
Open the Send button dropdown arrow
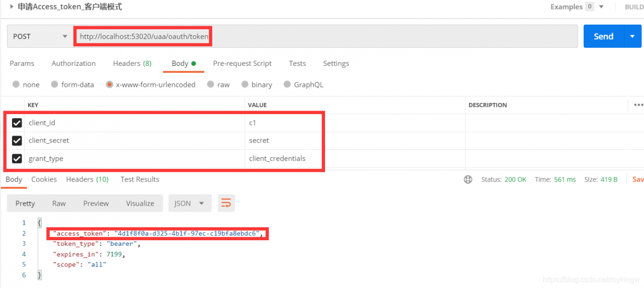pos(632,36)
